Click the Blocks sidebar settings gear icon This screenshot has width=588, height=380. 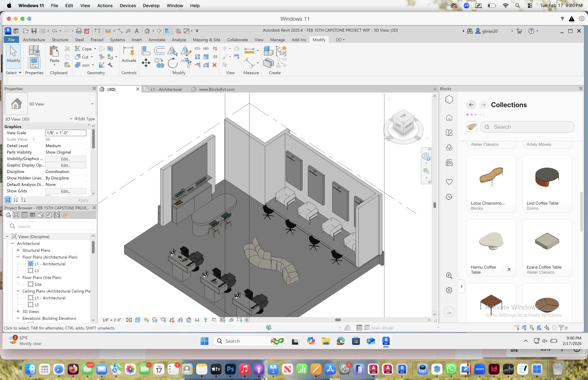[x=449, y=290]
